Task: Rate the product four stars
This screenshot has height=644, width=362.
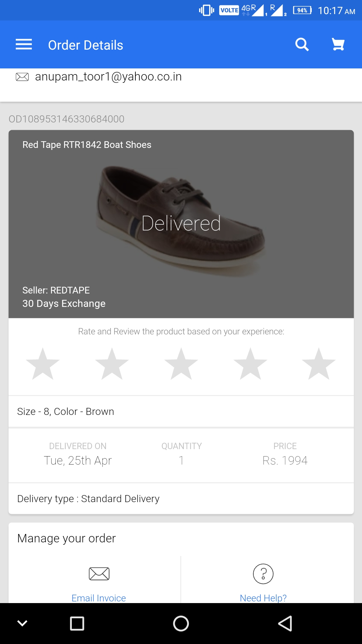Action: click(250, 364)
